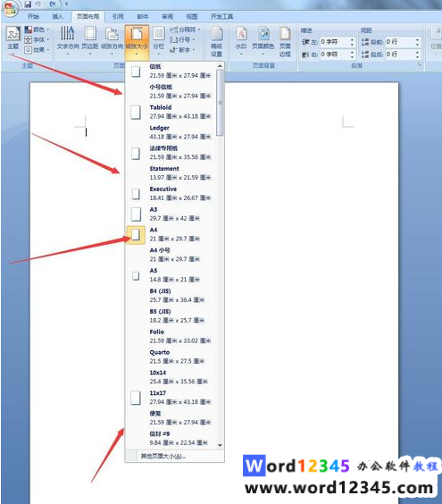Switch to the 插入 (Insert) tab
Screen dimensions: 442x504
(x=58, y=16)
